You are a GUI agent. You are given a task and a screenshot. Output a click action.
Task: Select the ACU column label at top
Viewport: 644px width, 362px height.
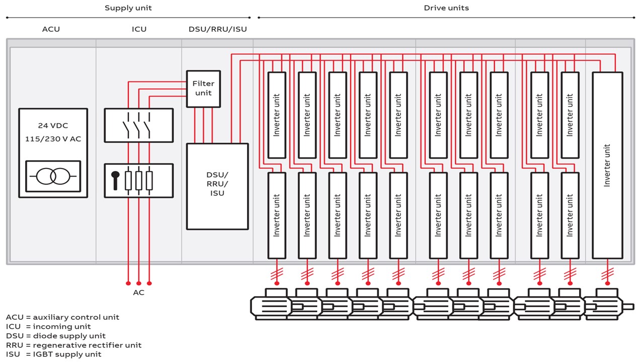[x=51, y=29]
